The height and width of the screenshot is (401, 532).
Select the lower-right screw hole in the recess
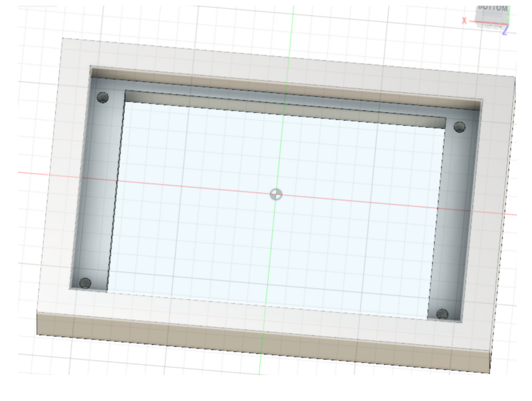point(442,314)
